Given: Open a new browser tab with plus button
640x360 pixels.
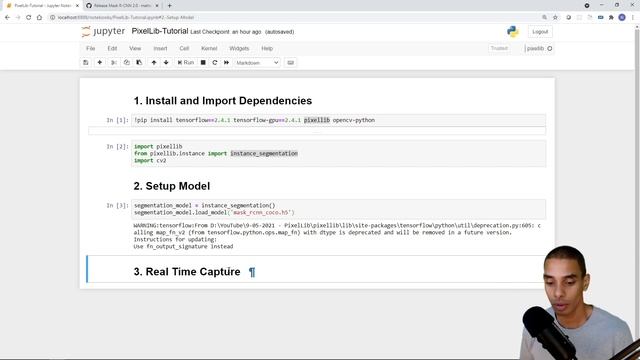Looking at the screenshot, I should pyautogui.click(x=169, y=6).
